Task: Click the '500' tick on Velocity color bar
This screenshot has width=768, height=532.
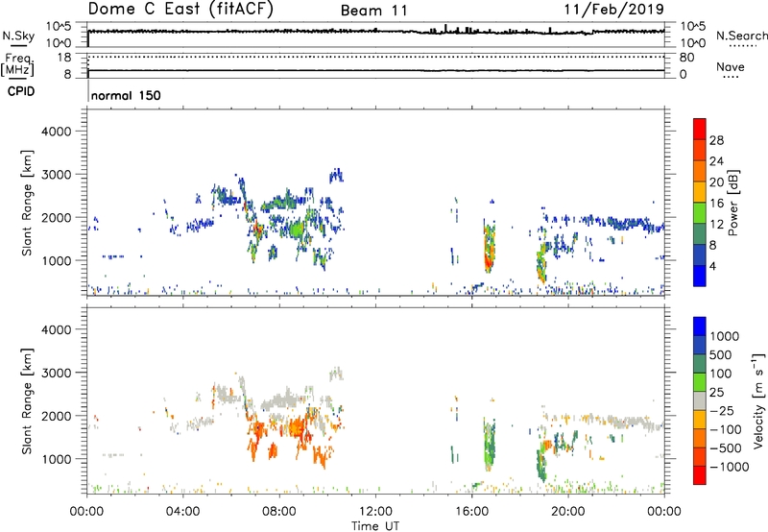Action: tap(721, 355)
